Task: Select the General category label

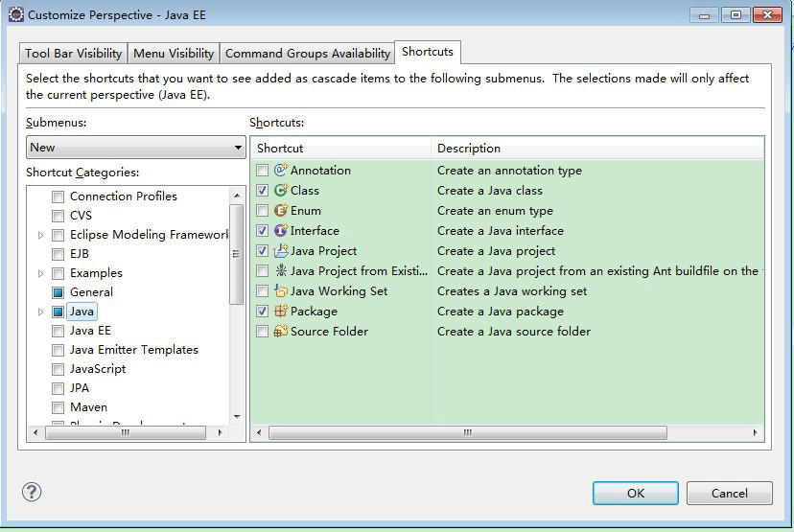Action: [92, 292]
